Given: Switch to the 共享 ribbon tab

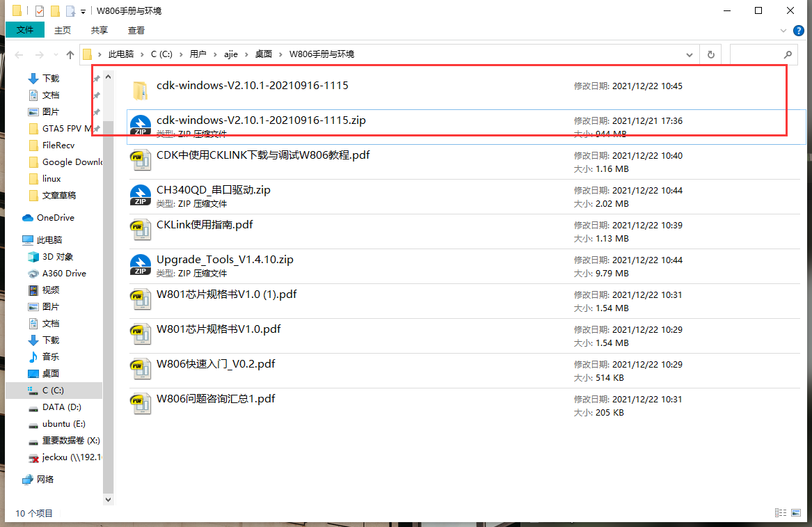Looking at the screenshot, I should pyautogui.click(x=99, y=30).
